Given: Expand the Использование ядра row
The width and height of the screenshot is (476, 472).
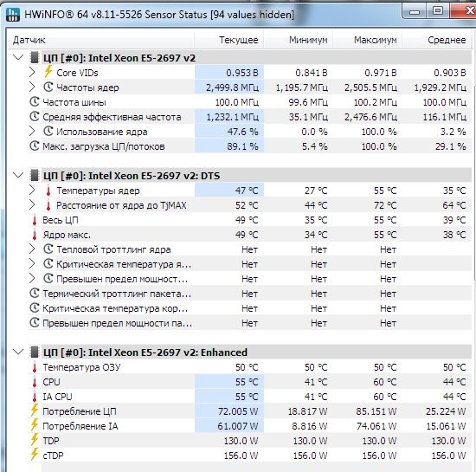Looking at the screenshot, I should [32, 132].
